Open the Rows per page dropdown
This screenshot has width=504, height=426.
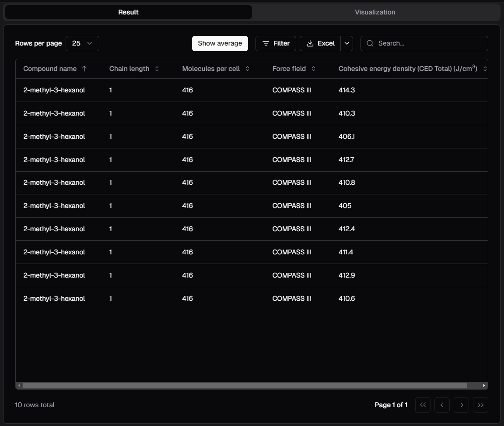pyautogui.click(x=82, y=43)
